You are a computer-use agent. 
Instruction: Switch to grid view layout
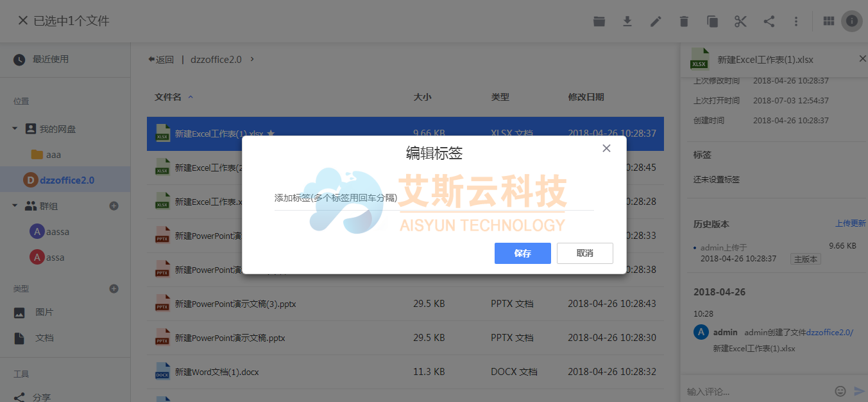click(x=828, y=21)
